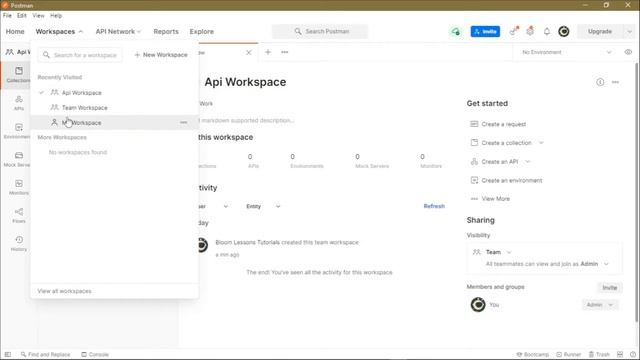Open options ellipsis for My Workspace row
This screenshot has width=640, height=360.
coord(183,122)
